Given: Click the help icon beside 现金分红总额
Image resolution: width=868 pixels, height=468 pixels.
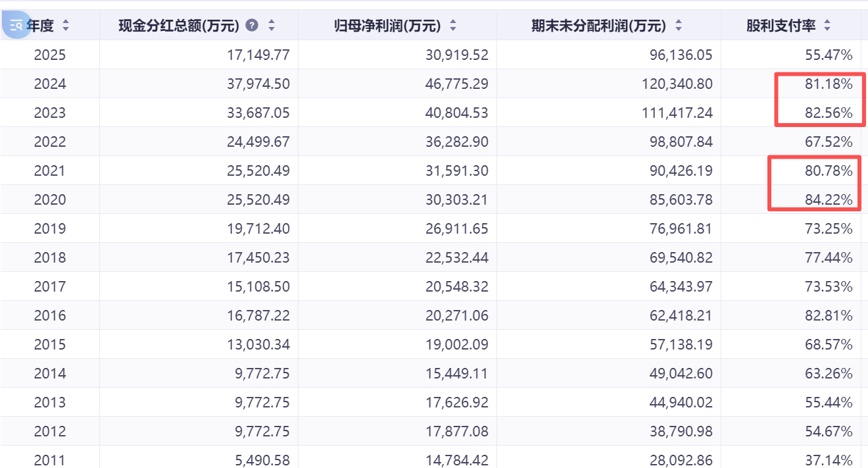Looking at the screenshot, I should point(251,26).
